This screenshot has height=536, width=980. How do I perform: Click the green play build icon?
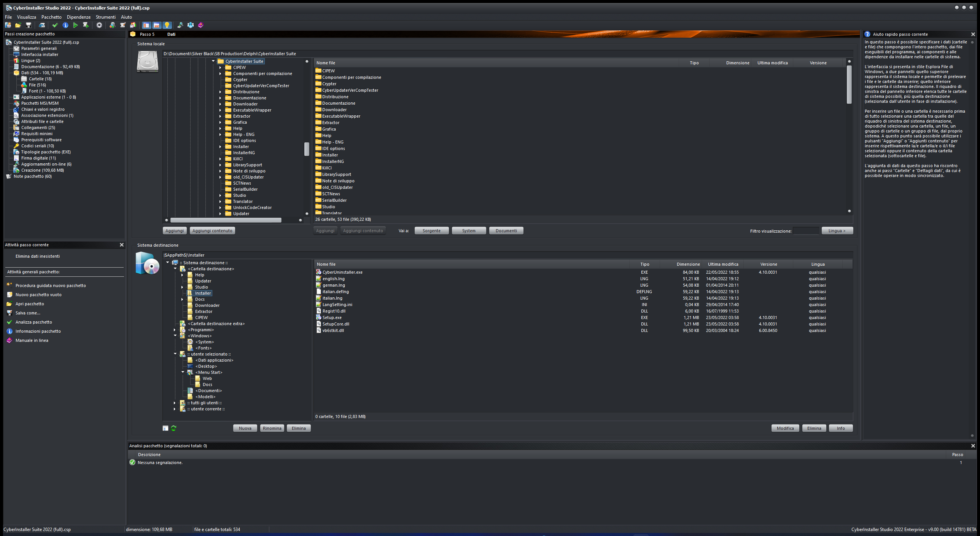click(75, 25)
